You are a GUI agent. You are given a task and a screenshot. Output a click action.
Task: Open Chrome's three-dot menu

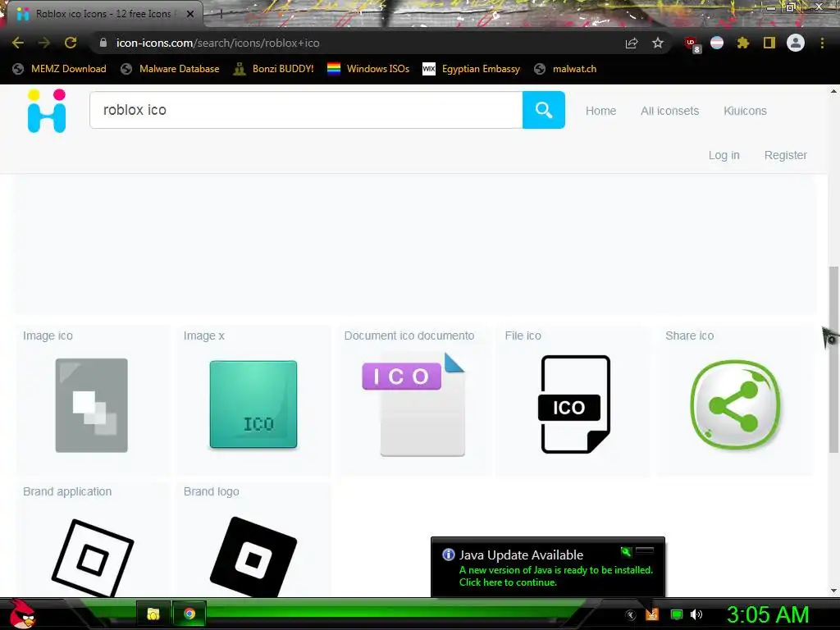click(822, 43)
